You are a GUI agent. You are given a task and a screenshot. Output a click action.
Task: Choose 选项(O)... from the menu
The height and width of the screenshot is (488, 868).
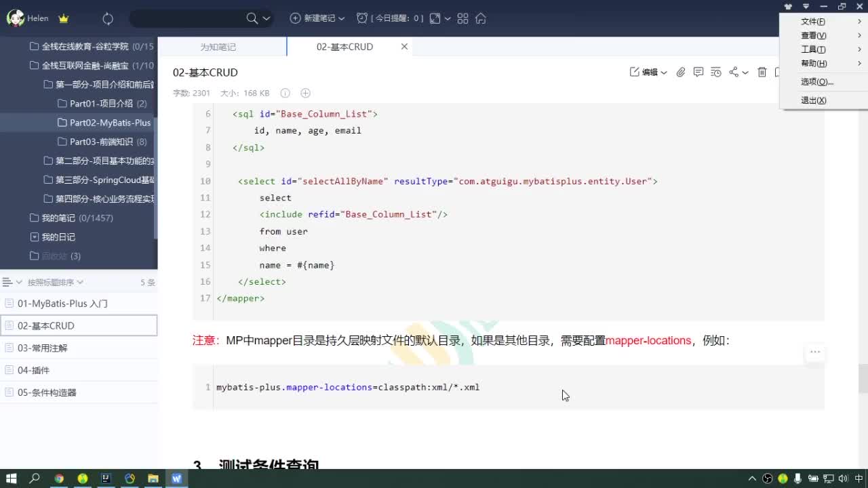pyautogui.click(x=824, y=82)
